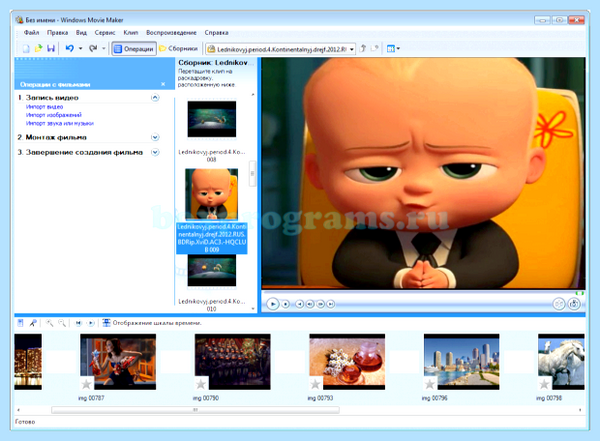Image resolution: width=600 pixels, height=441 pixels.
Task: Click the collection list scroll down arrow
Action: (253, 309)
